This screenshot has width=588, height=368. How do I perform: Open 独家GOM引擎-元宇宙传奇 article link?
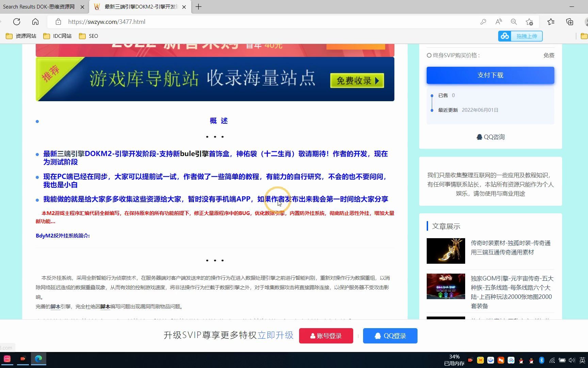click(x=512, y=292)
